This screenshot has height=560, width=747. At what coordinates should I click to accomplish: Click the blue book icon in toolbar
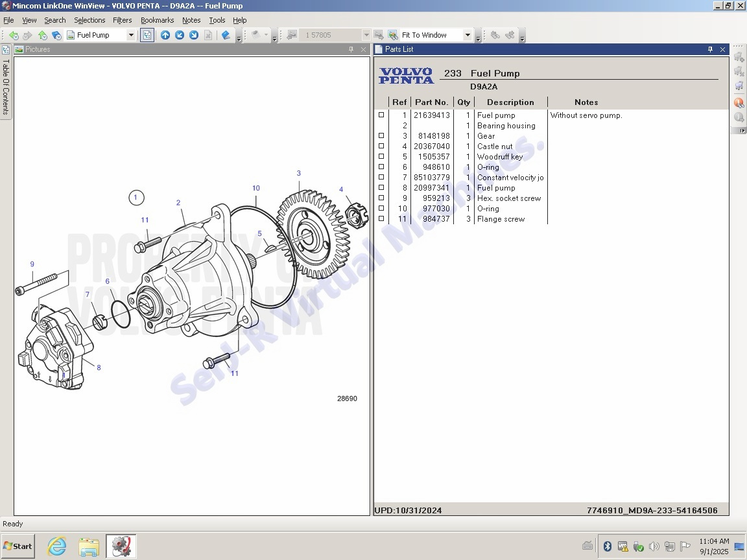tap(226, 35)
